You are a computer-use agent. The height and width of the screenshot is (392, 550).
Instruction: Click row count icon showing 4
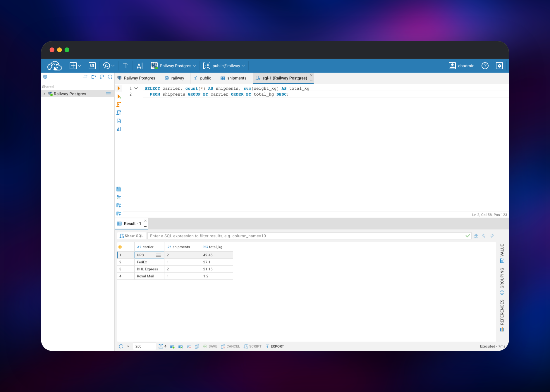[162, 346]
